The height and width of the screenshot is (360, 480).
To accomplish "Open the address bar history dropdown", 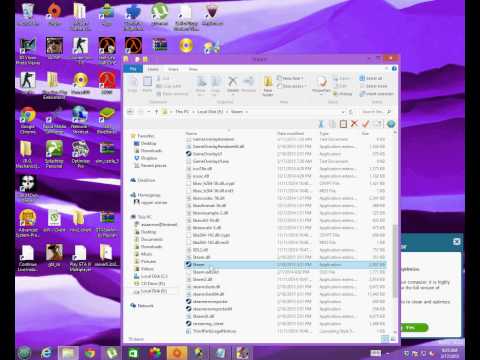I will coord(343,112).
